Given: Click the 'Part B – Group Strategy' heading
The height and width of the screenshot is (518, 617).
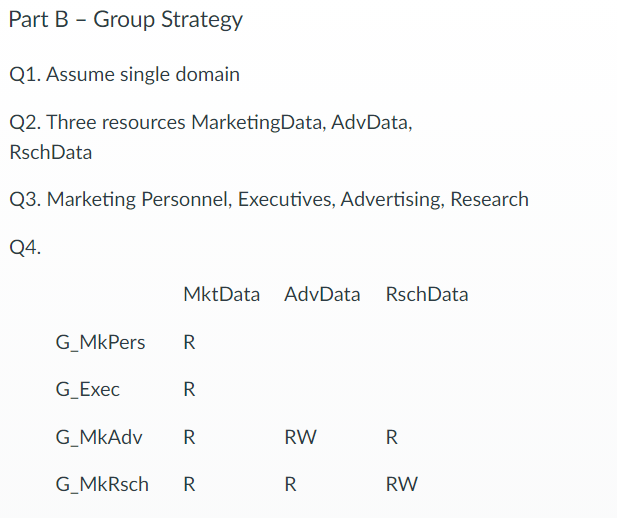Looking at the screenshot, I should point(126,20).
